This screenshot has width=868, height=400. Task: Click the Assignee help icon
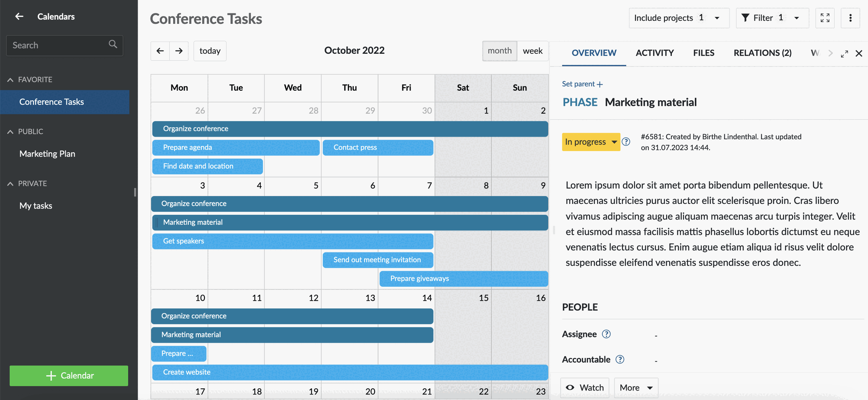[606, 334]
